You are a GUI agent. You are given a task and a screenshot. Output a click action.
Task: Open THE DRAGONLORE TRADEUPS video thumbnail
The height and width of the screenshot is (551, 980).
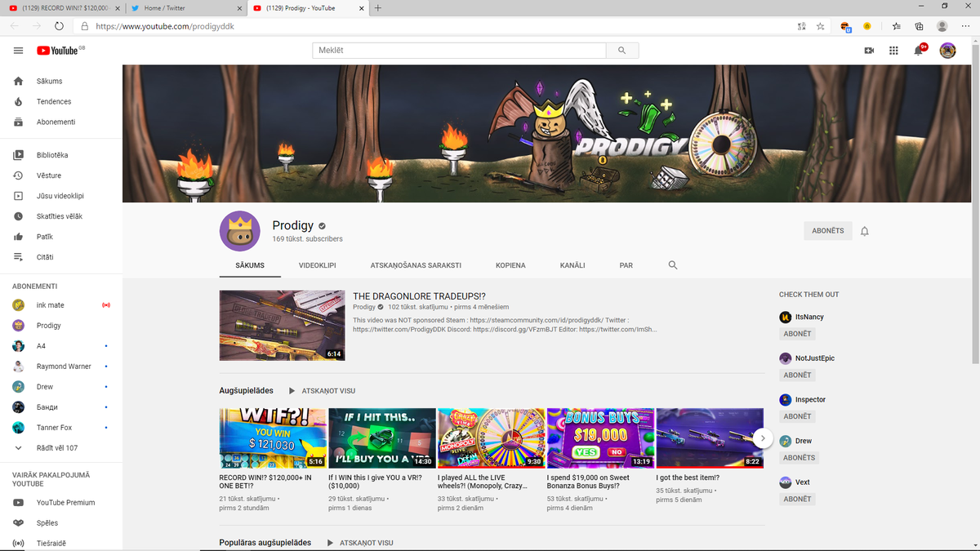pos(282,326)
